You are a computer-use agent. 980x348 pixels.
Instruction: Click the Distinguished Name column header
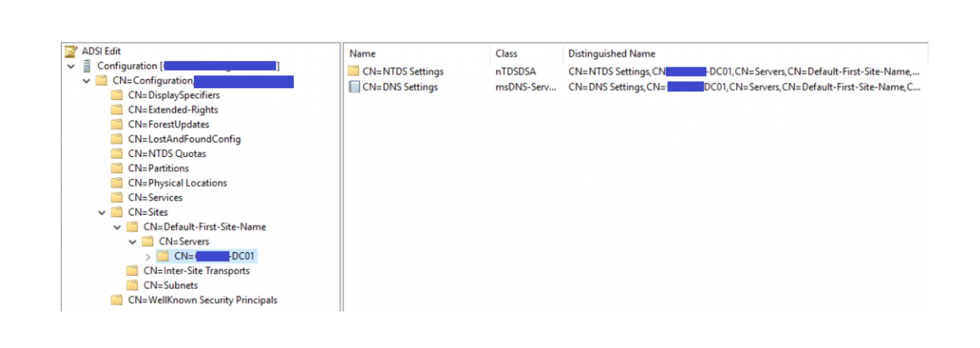(612, 54)
